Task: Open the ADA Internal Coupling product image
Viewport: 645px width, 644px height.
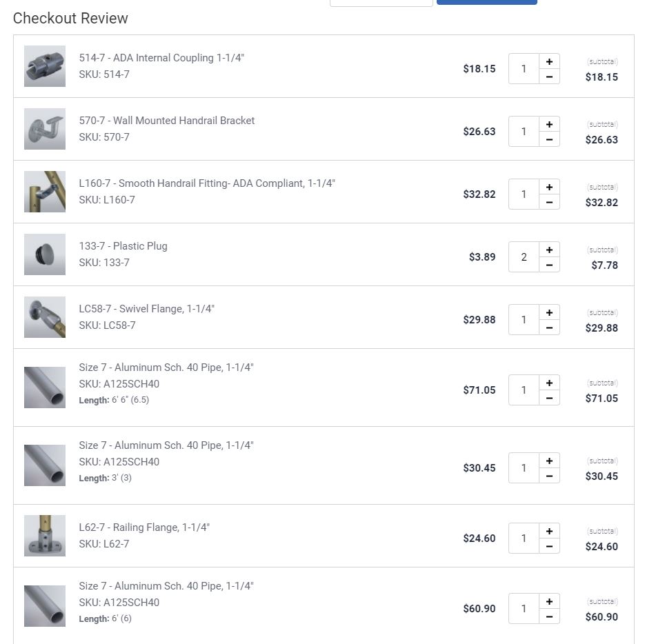Action: click(x=45, y=66)
